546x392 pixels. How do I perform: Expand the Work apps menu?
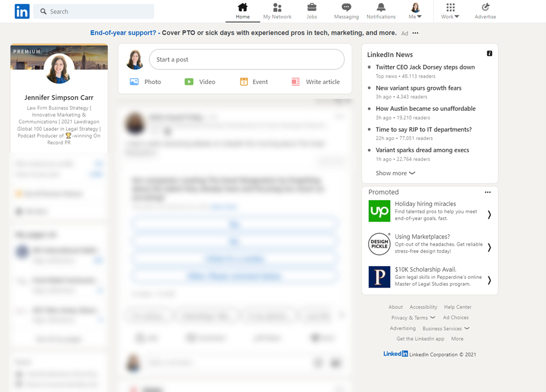click(x=450, y=11)
